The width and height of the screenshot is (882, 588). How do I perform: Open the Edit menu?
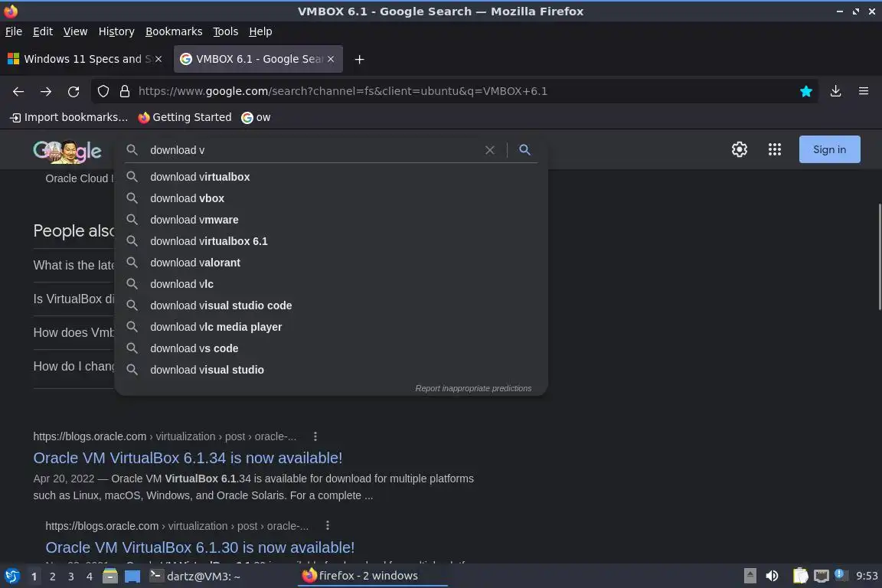pos(43,31)
